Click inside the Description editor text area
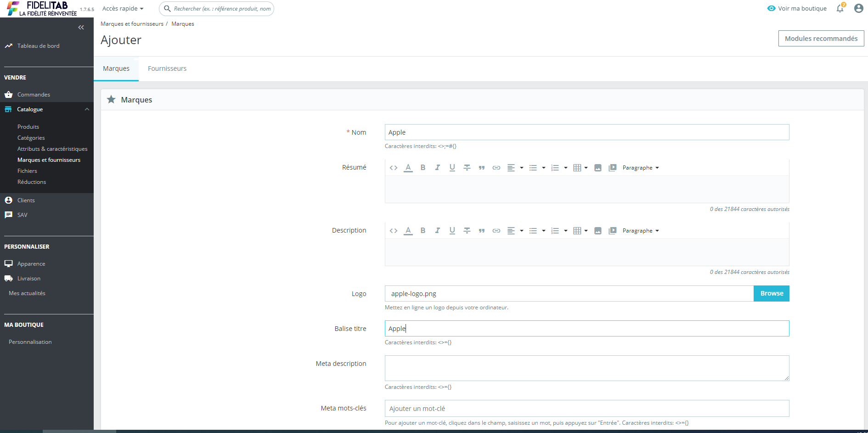The image size is (868, 433). coord(587,252)
